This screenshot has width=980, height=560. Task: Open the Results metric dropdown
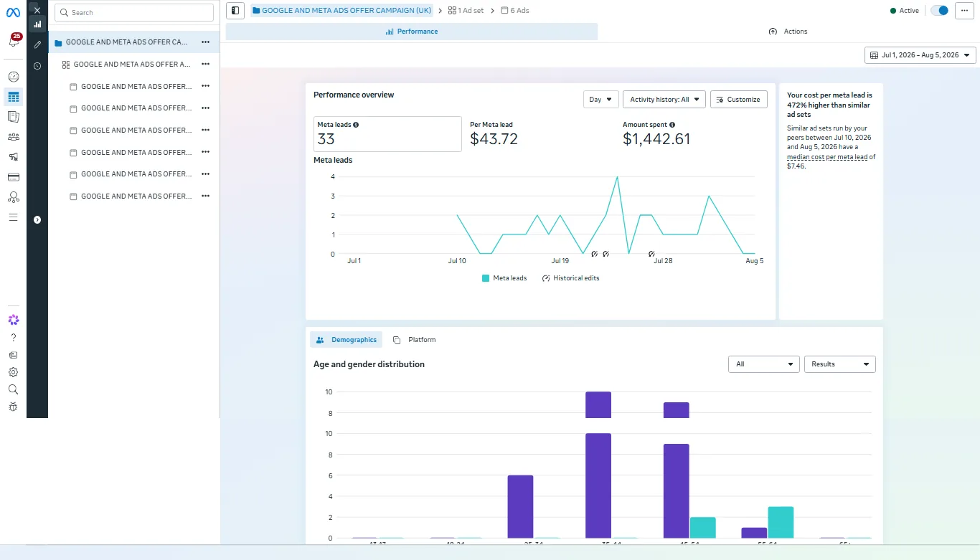(840, 364)
